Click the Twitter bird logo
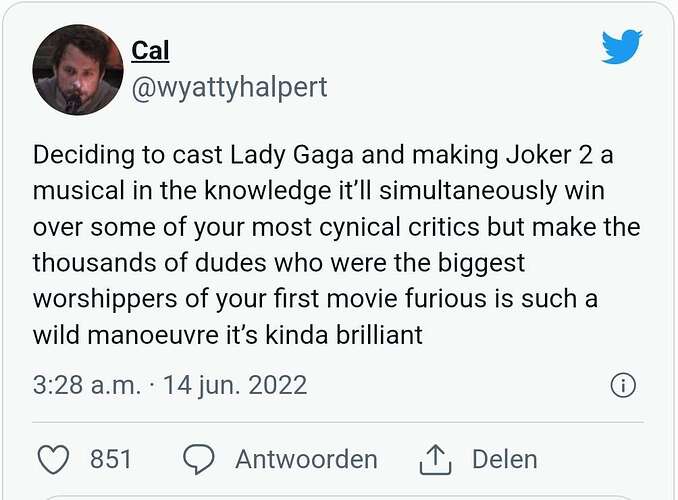The image size is (678, 500). point(621,47)
